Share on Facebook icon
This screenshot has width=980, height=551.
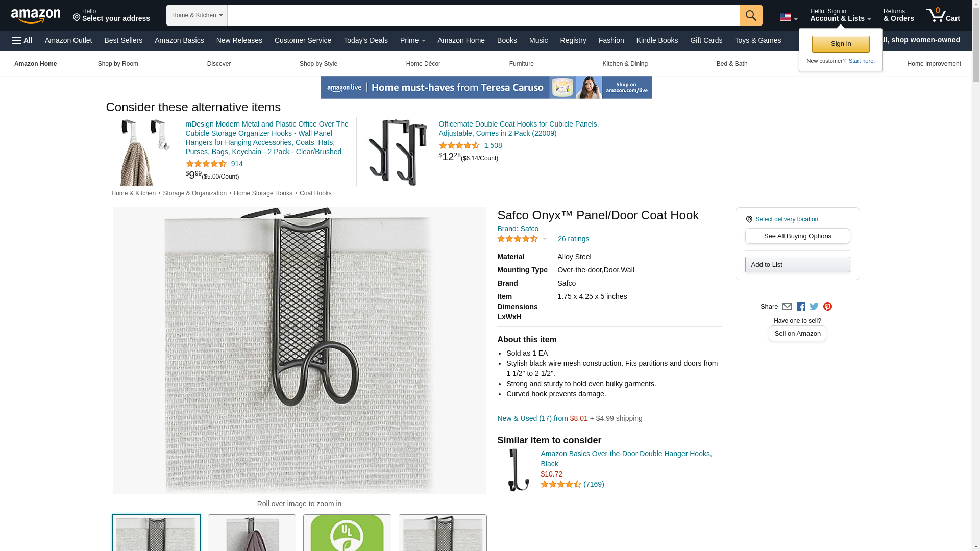point(801,307)
